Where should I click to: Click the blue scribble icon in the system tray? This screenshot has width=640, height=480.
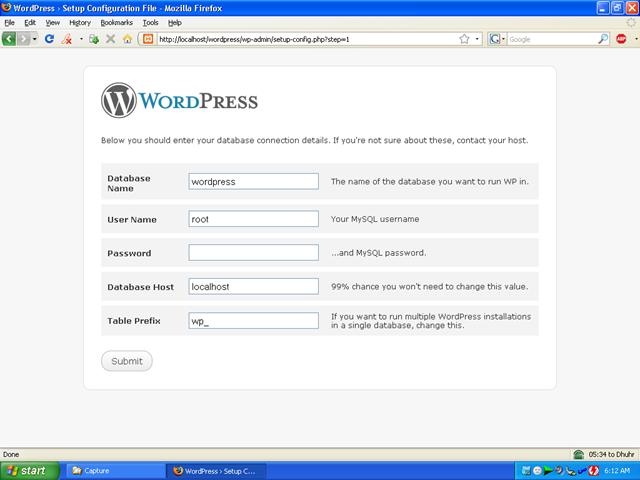[x=582, y=471]
